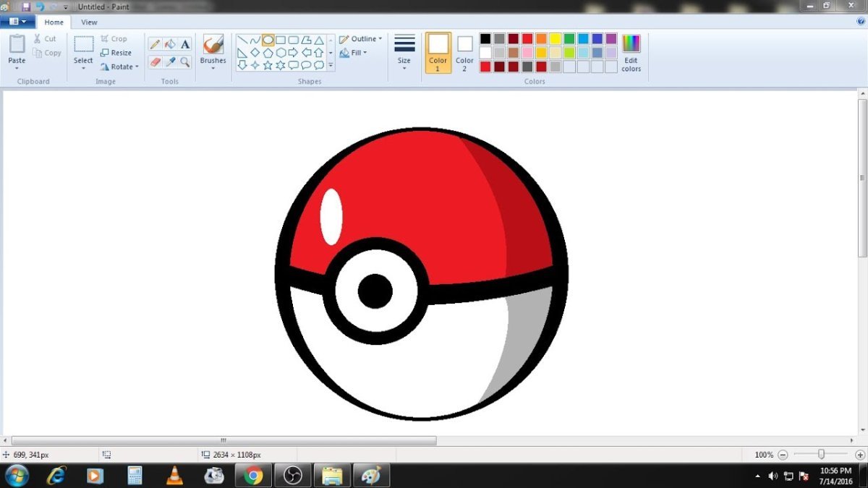Screen dimensions: 868x488
Task: Select the Pencil tool
Action: coord(155,44)
